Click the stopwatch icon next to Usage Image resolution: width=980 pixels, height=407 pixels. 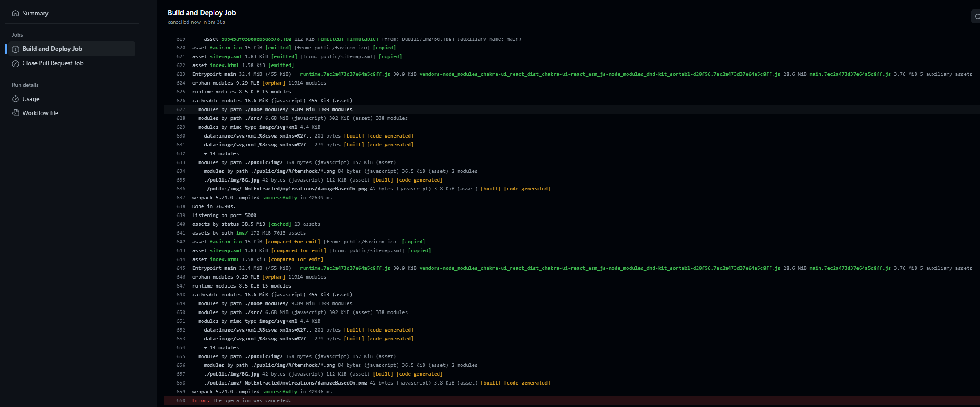tap(16, 99)
